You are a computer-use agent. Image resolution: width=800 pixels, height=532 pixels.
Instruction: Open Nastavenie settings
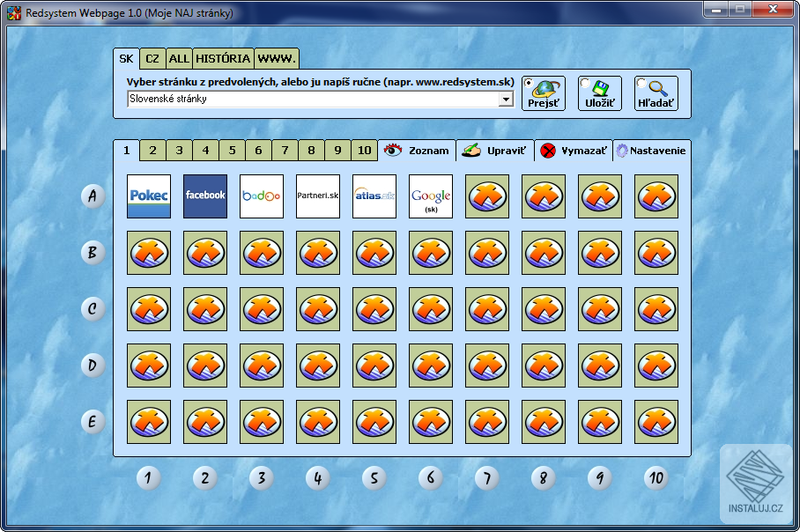(652, 150)
